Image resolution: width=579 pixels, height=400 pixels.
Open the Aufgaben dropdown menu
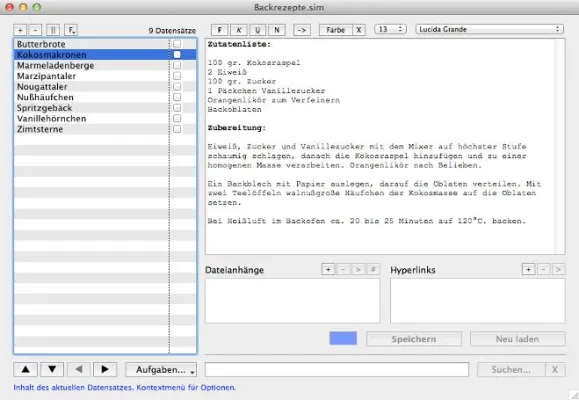tap(161, 369)
